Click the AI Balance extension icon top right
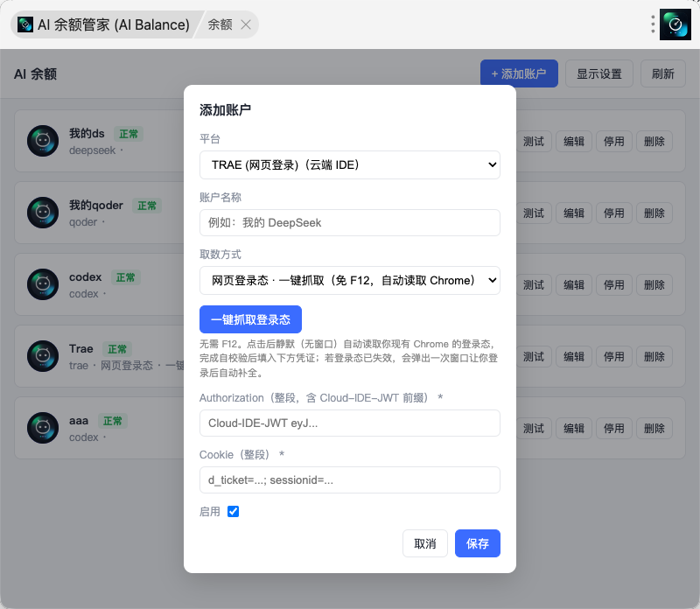The width and height of the screenshot is (700, 609). (675, 24)
